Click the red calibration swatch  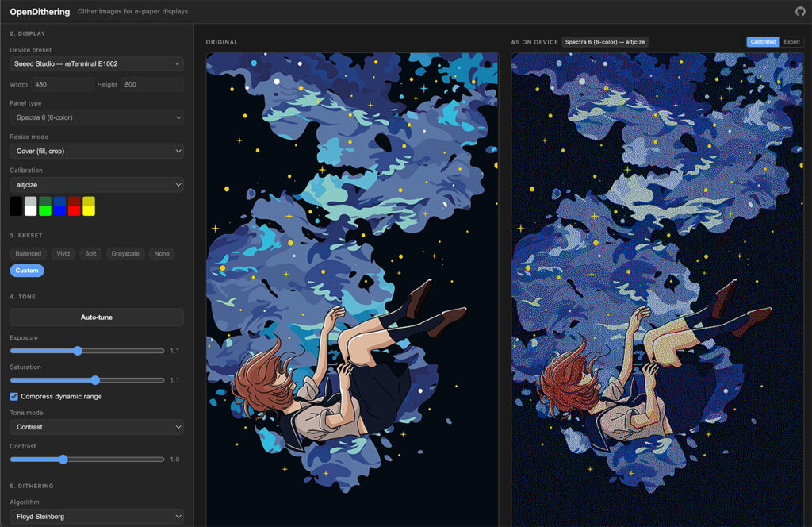click(x=74, y=206)
